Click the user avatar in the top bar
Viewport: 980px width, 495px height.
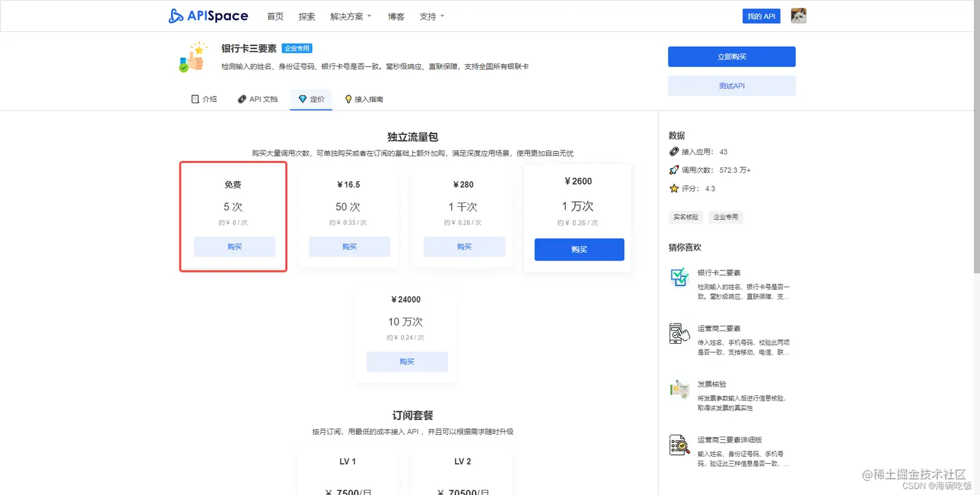798,15
